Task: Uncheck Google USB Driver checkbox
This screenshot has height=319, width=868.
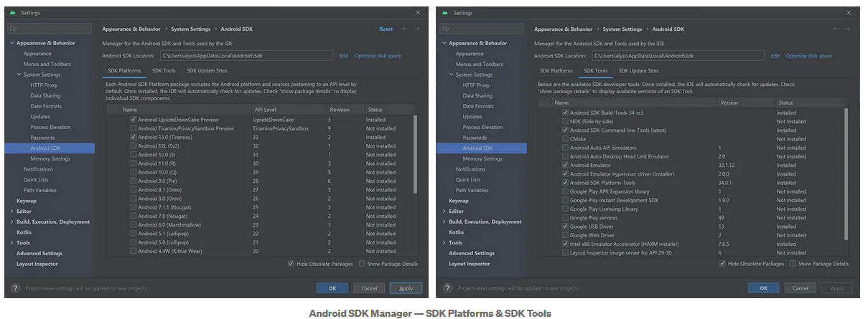Action: [x=566, y=227]
